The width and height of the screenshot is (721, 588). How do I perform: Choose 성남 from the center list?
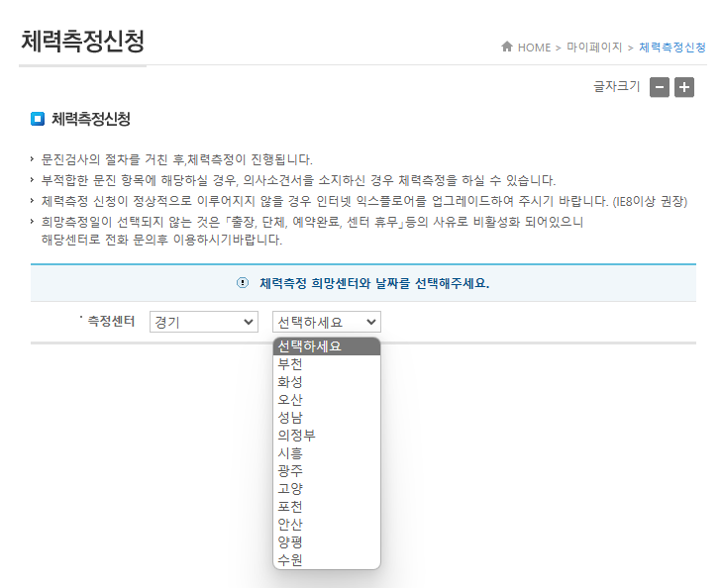327,418
